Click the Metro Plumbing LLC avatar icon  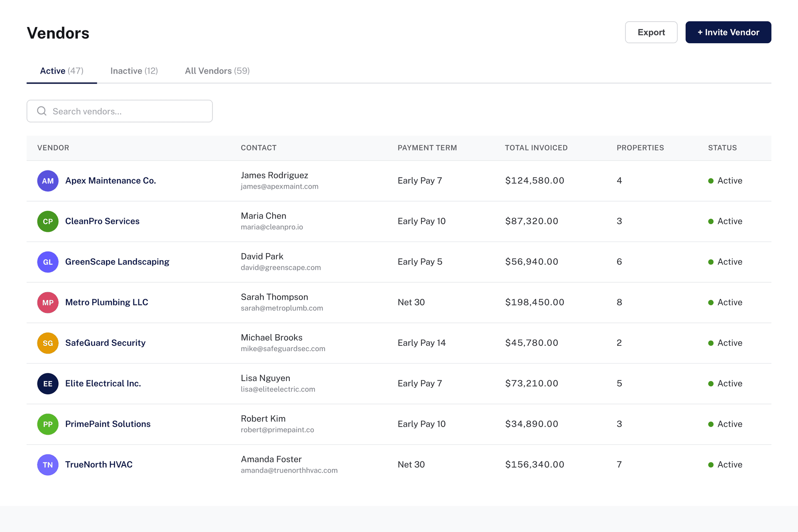(x=48, y=302)
